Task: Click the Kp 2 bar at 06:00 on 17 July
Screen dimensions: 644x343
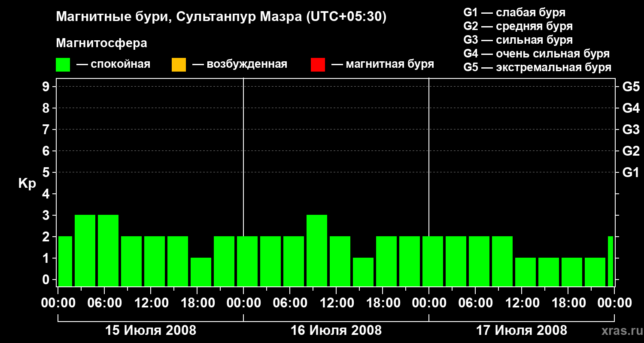Action: (x=479, y=261)
